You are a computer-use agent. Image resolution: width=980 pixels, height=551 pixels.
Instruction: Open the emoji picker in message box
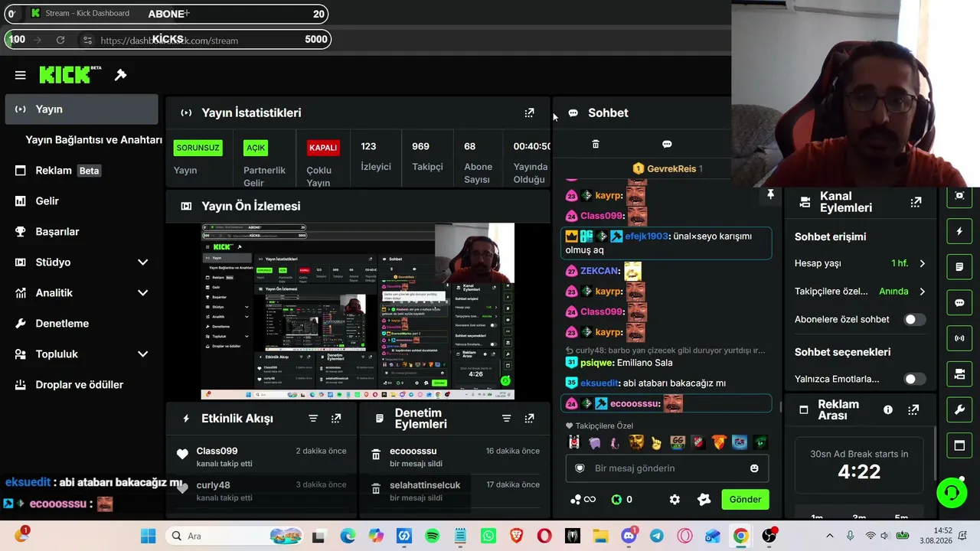point(754,468)
